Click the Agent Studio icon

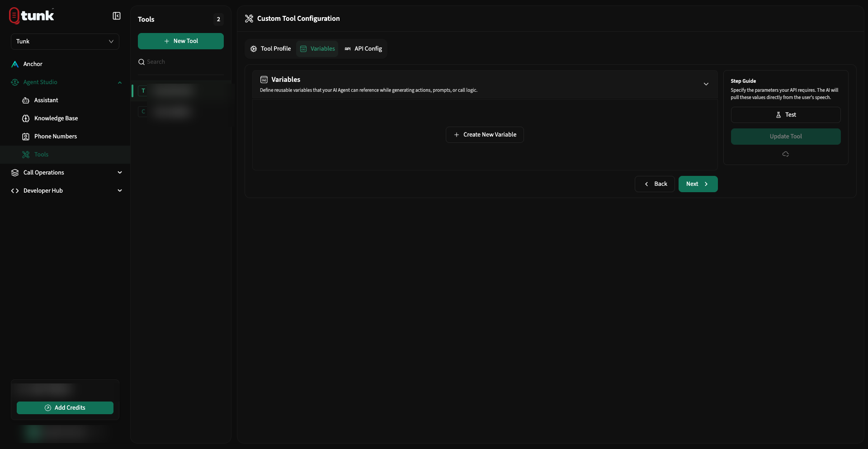(15, 82)
